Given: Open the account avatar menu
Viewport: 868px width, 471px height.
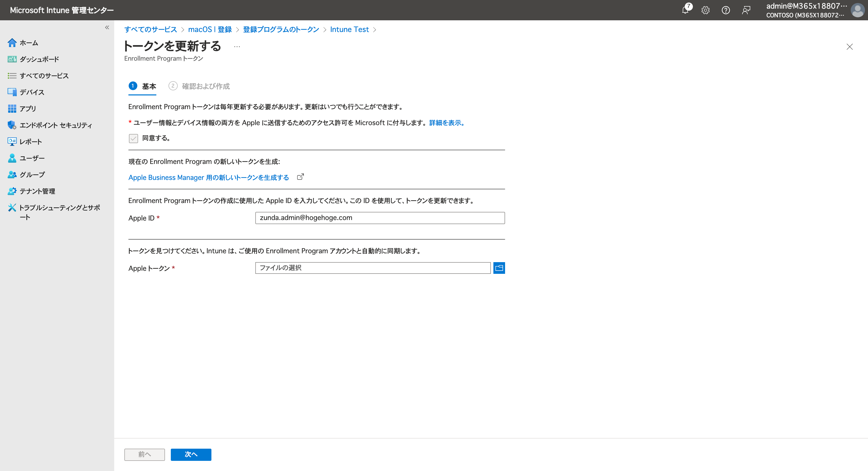Looking at the screenshot, I should tap(857, 10).
